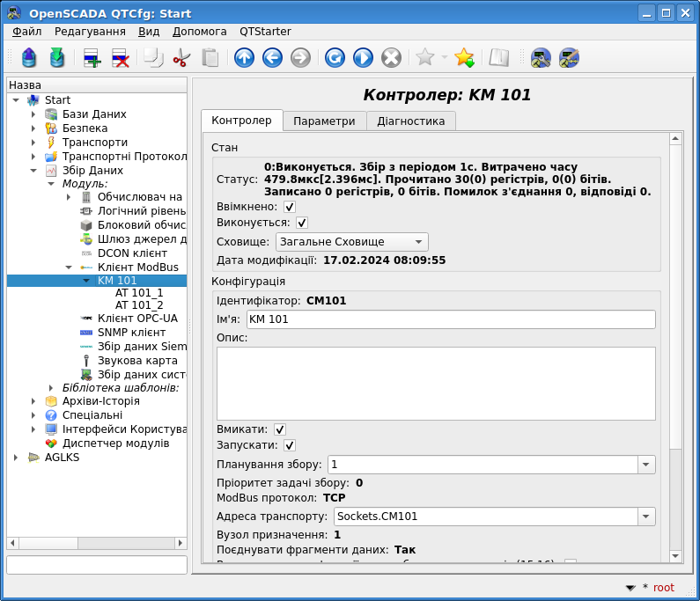Uncheck the Ввімкнено checkbox
The width and height of the screenshot is (700, 601).
(x=290, y=207)
